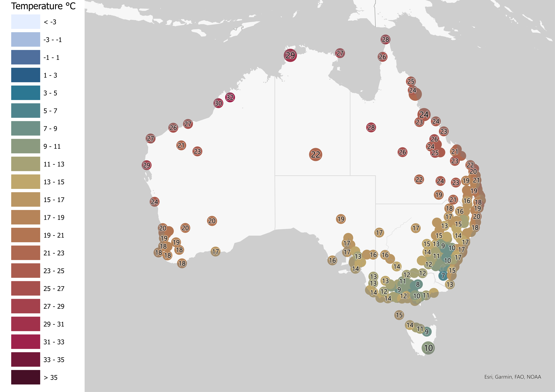Select the 30 degree station marker
555x392 pixels.
click(218, 103)
